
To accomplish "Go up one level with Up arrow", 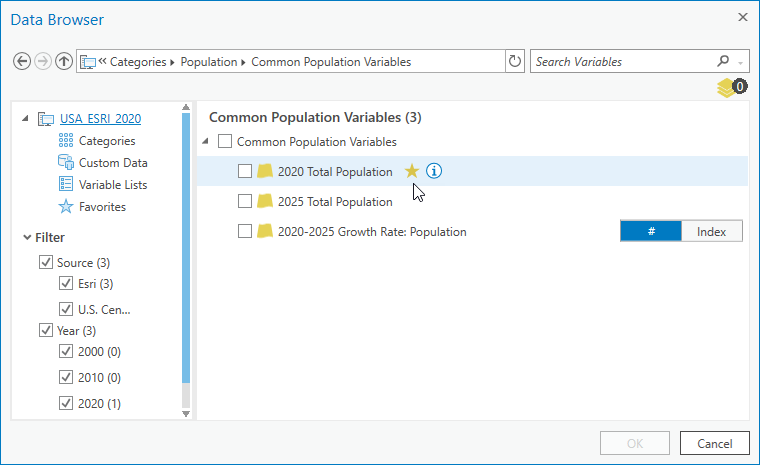I will click(63, 62).
